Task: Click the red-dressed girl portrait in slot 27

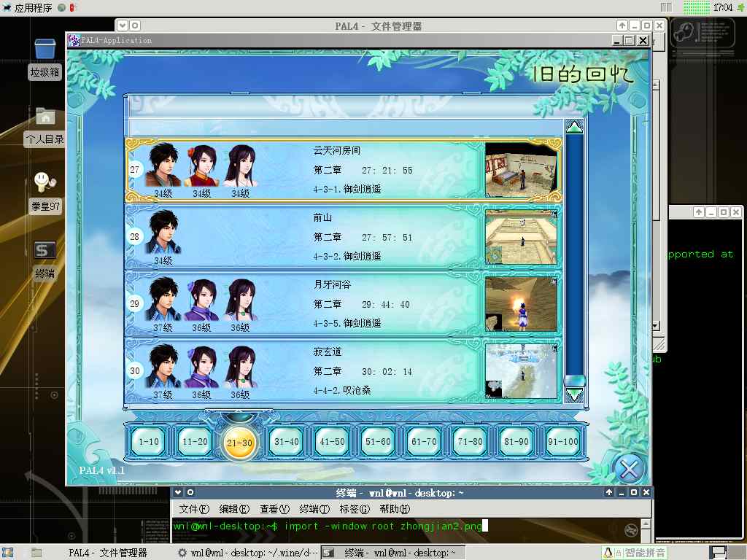Action: pyautogui.click(x=202, y=166)
